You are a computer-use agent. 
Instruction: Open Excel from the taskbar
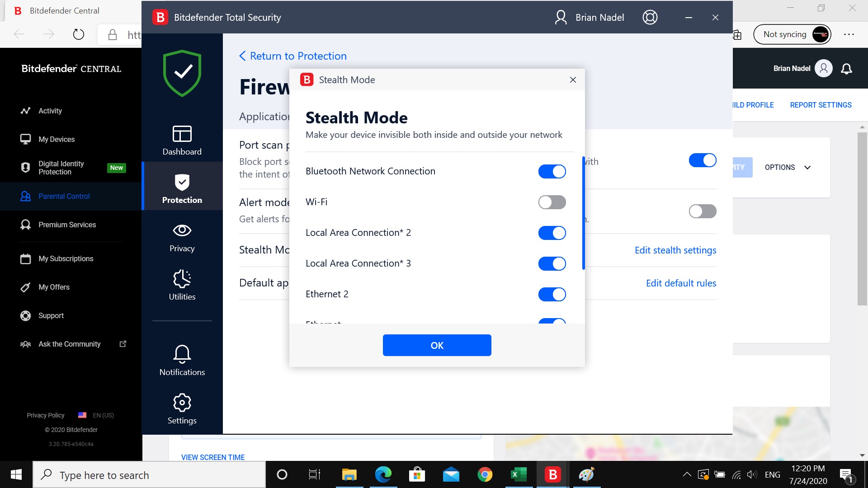[x=519, y=474]
